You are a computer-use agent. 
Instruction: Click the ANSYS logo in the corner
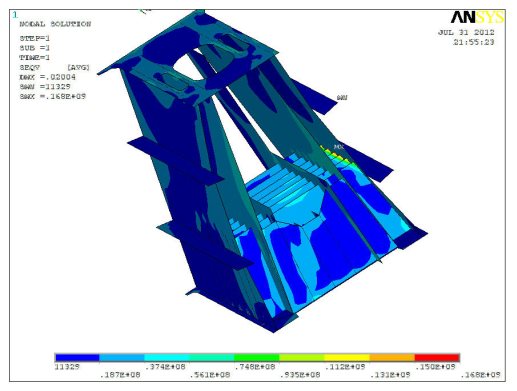(477, 17)
